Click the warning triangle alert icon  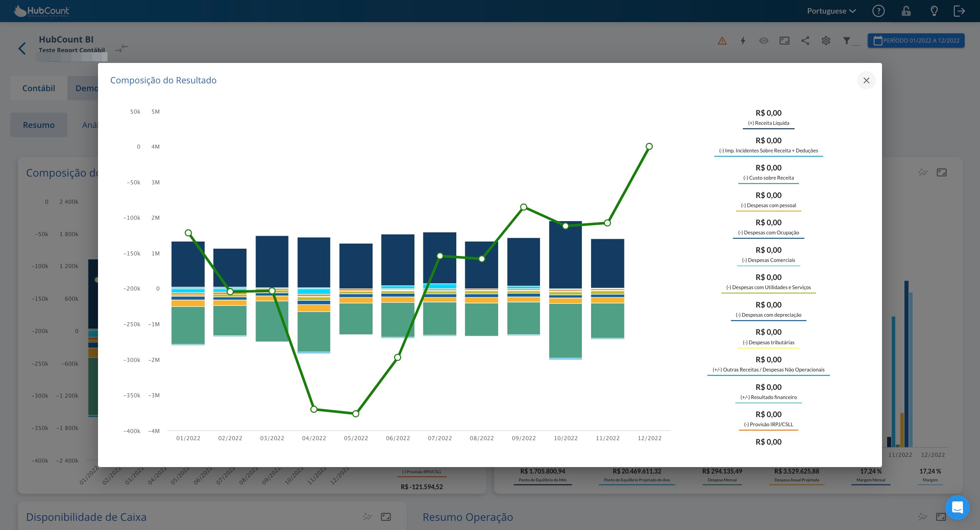(722, 41)
